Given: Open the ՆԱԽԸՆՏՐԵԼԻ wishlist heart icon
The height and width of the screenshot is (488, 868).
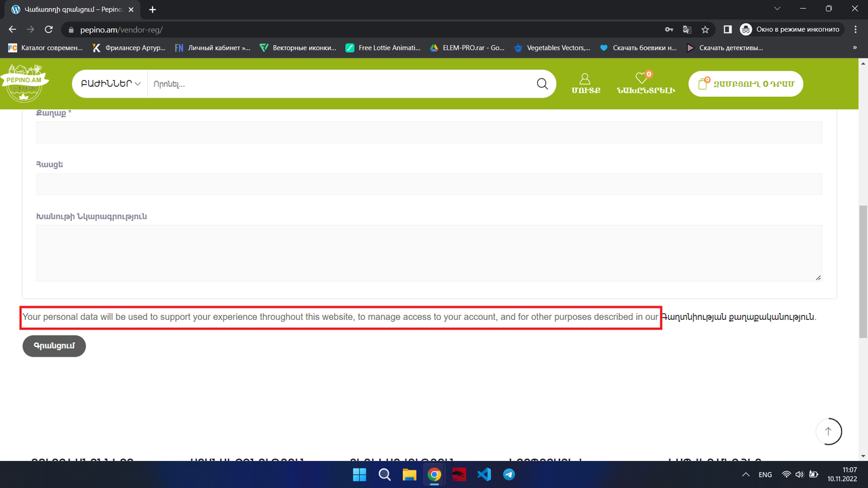Looking at the screenshot, I should pyautogui.click(x=646, y=84).
